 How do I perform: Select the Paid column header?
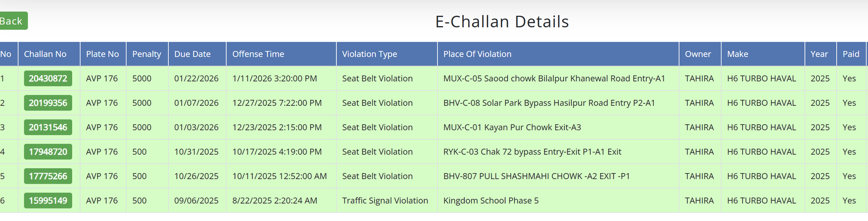pyautogui.click(x=851, y=54)
